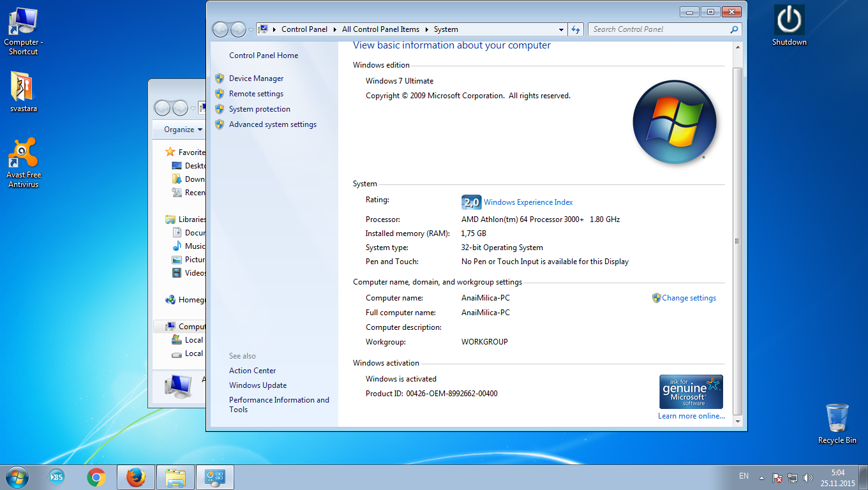Go back in the System window
Screen dimensions: 868x490
[220, 29]
